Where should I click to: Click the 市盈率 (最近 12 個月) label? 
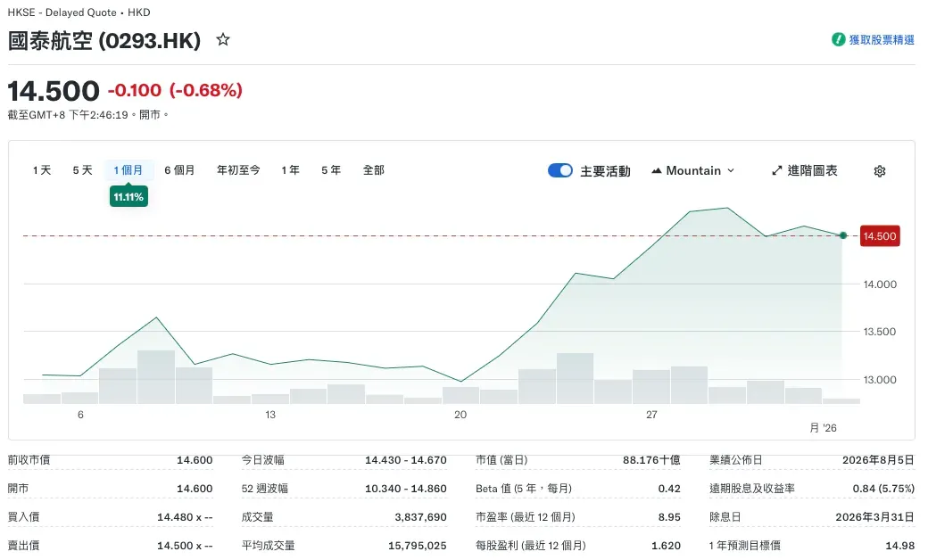[x=526, y=517]
